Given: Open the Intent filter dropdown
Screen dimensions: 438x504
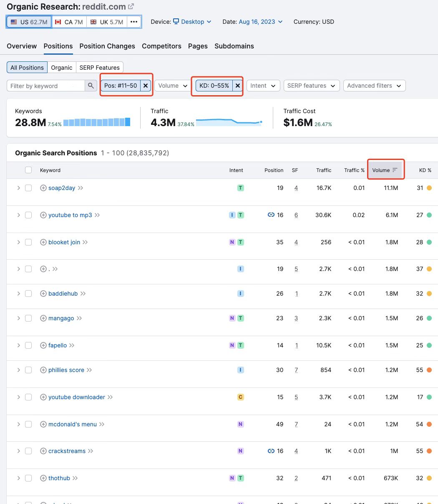Looking at the screenshot, I should (x=263, y=86).
